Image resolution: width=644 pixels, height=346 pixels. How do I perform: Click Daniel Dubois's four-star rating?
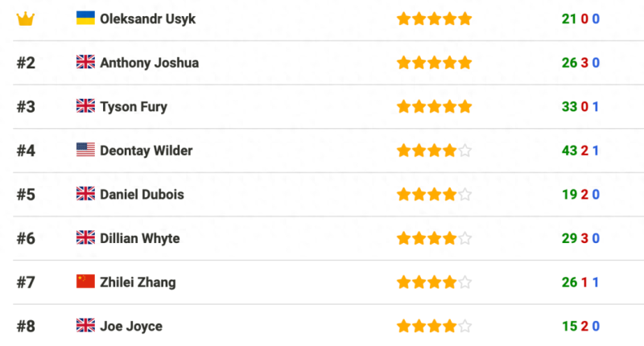click(434, 194)
